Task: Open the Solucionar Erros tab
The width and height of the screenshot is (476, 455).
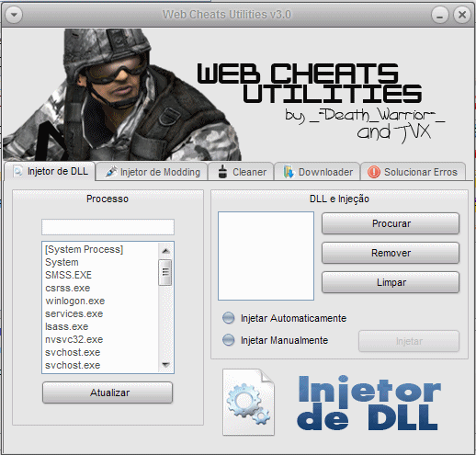Action: 413,172
